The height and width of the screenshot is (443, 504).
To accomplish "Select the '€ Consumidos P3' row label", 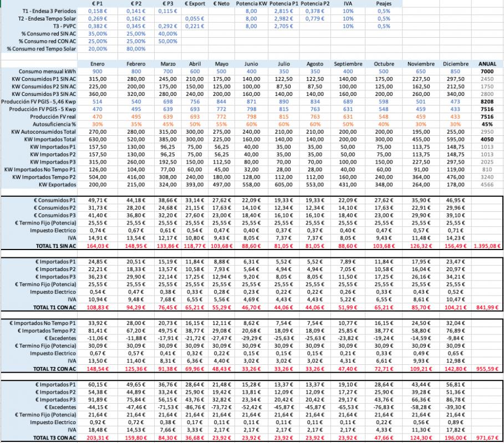I will [55, 215].
